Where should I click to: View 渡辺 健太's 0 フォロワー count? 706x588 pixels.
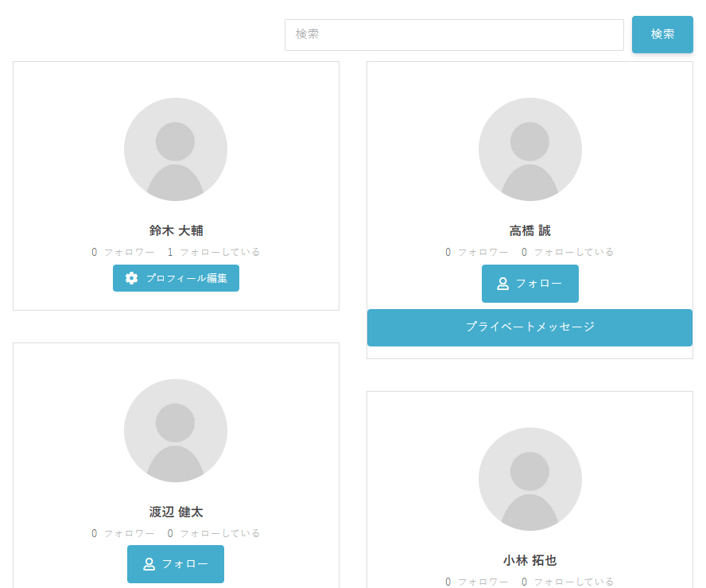(x=122, y=533)
